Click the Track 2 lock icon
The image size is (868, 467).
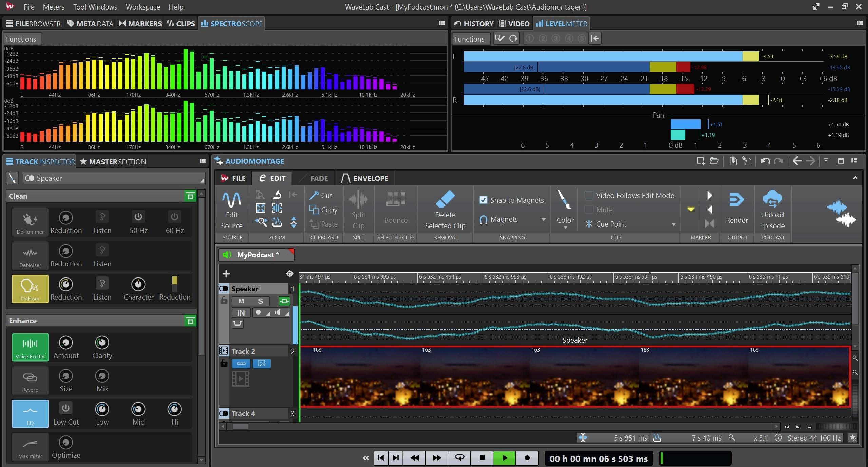click(x=224, y=363)
